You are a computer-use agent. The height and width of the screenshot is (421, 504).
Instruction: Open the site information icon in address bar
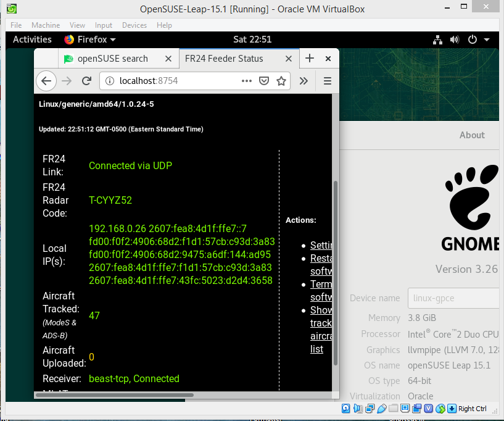click(x=110, y=81)
